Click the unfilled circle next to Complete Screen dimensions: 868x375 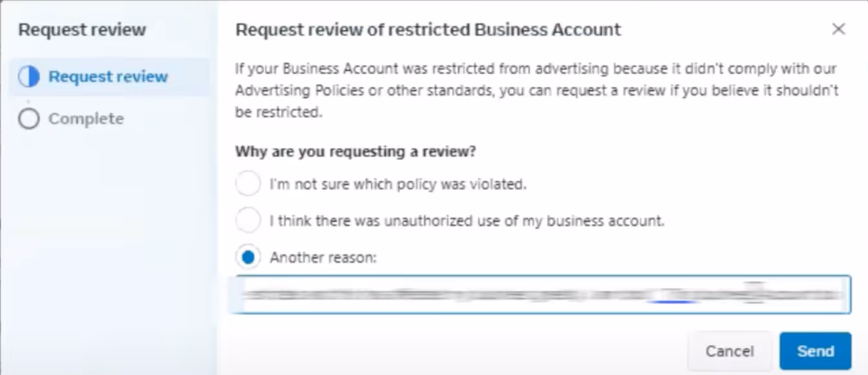(x=28, y=118)
